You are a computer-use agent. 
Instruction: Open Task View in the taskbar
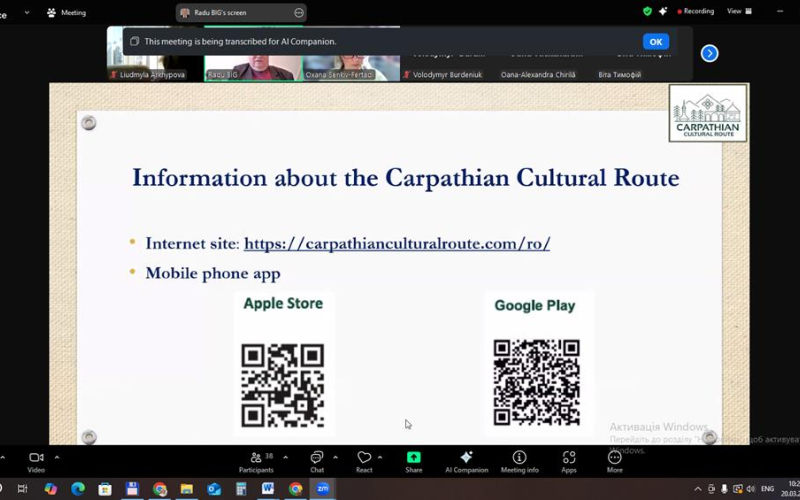[x=22, y=489]
